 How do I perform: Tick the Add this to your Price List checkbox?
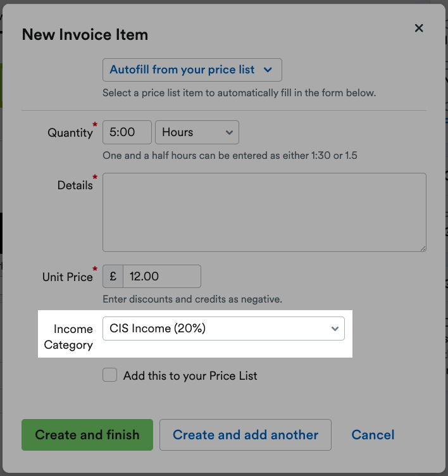[x=109, y=375]
